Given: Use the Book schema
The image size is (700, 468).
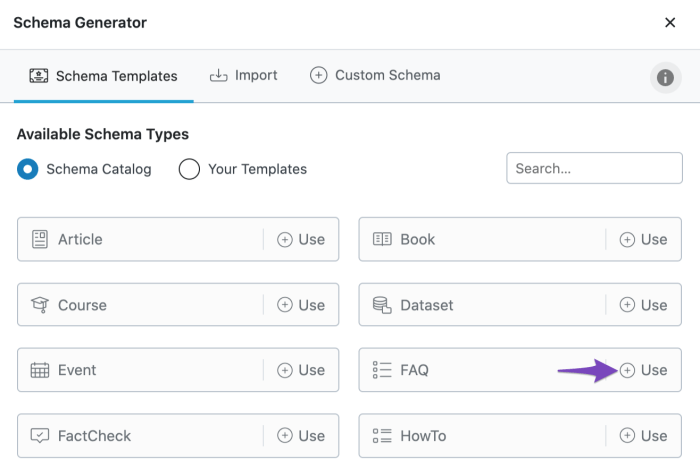Looking at the screenshot, I should coord(644,239).
